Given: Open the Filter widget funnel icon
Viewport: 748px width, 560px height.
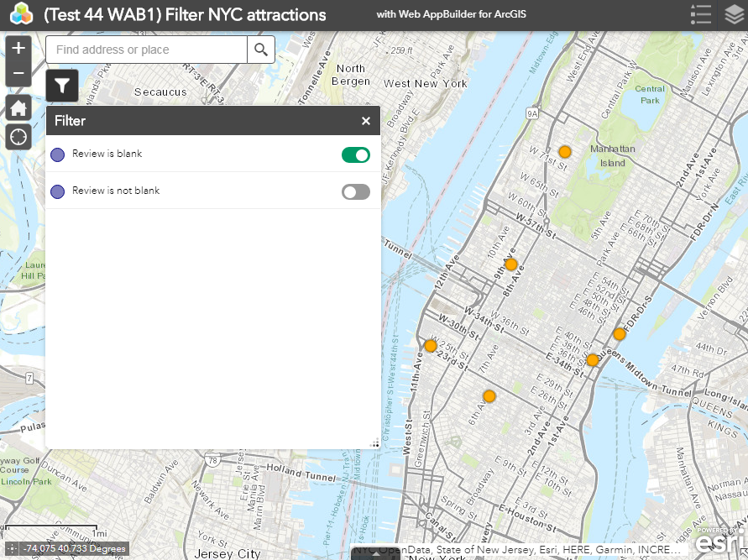Looking at the screenshot, I should pos(62,86).
